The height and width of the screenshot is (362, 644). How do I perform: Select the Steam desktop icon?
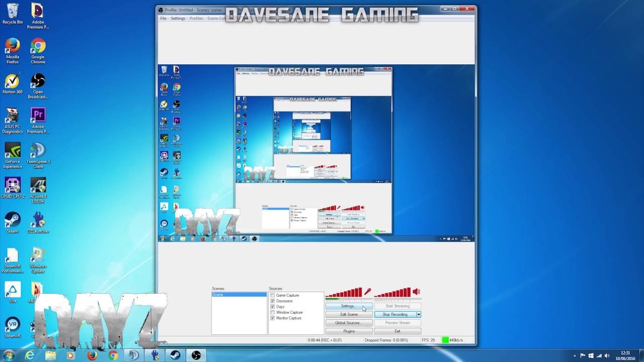[x=13, y=223]
